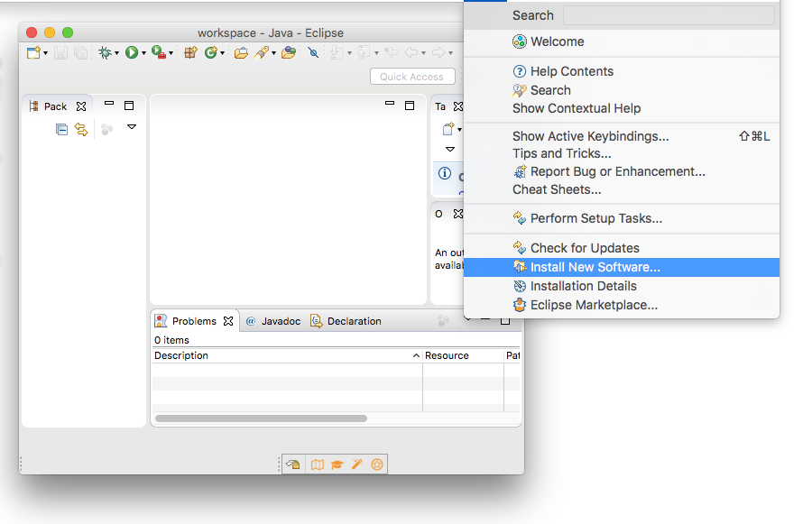The height and width of the screenshot is (524, 812).
Task: Click Collapse All in Package Explorer
Action: [x=61, y=130]
